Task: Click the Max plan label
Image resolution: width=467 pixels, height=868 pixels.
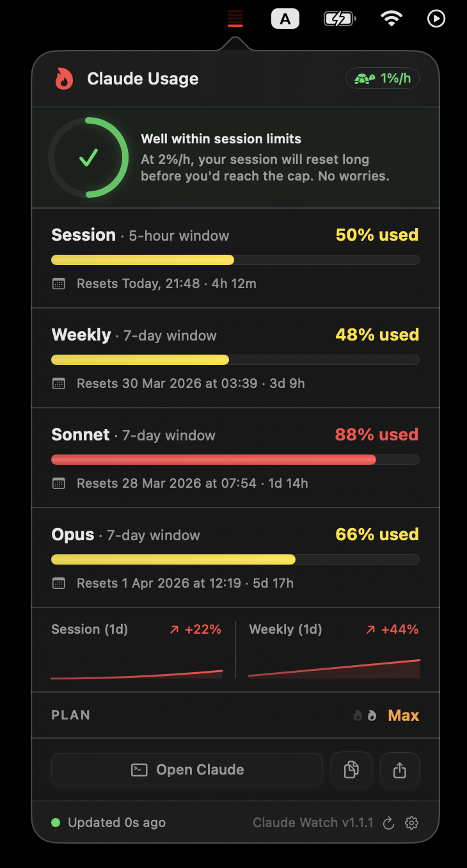Action: [x=403, y=715]
